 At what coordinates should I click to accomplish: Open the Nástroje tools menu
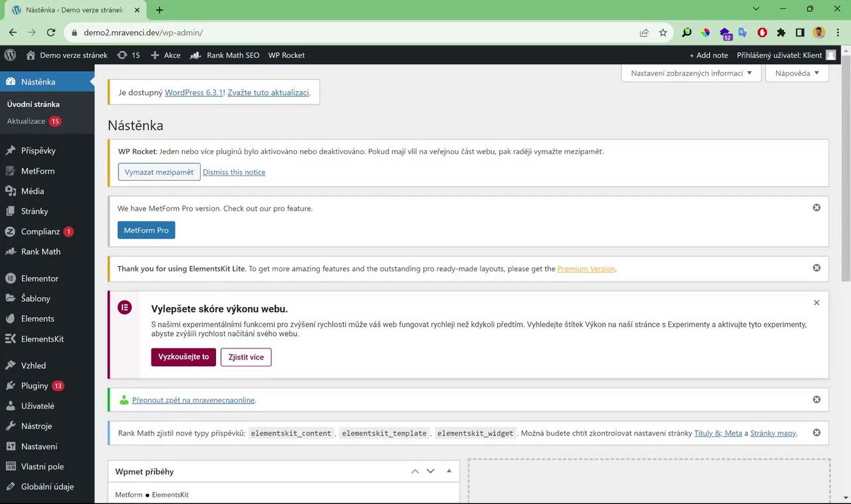[x=47, y=426]
